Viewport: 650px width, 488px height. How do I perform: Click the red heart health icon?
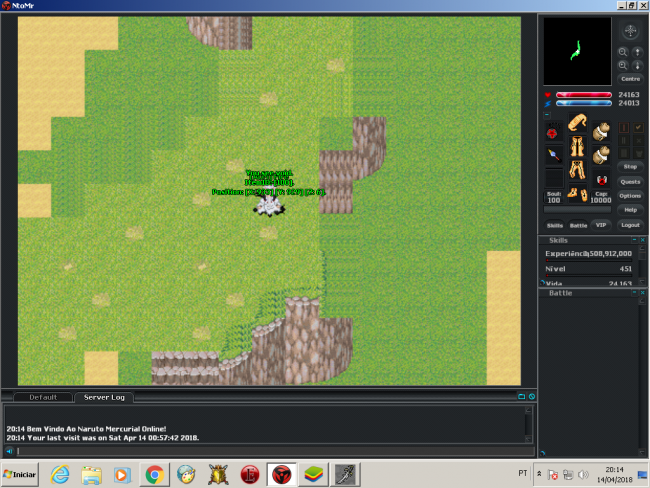pos(548,95)
